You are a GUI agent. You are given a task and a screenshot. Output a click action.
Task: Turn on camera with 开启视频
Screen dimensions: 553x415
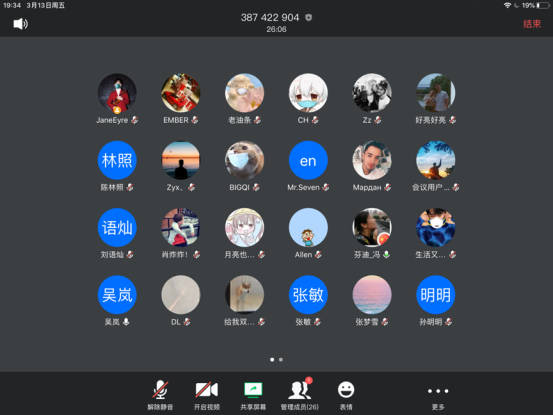(x=207, y=395)
